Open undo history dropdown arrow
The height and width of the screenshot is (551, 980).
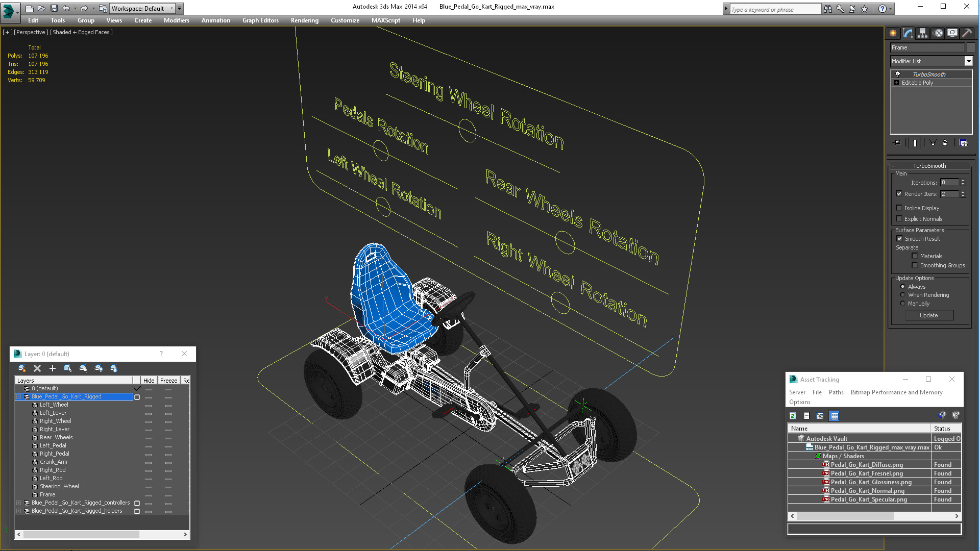coord(75,8)
